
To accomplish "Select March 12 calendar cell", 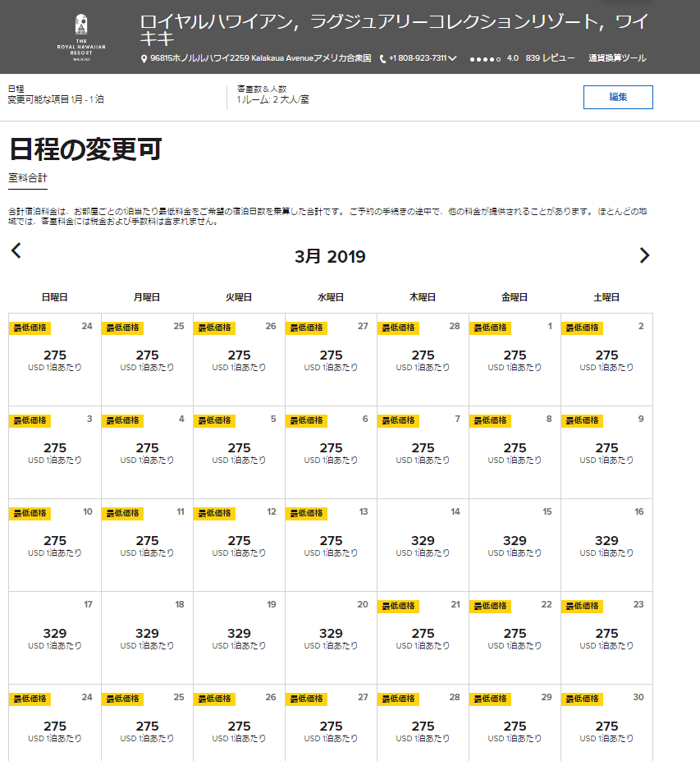I will pyautogui.click(x=239, y=545).
